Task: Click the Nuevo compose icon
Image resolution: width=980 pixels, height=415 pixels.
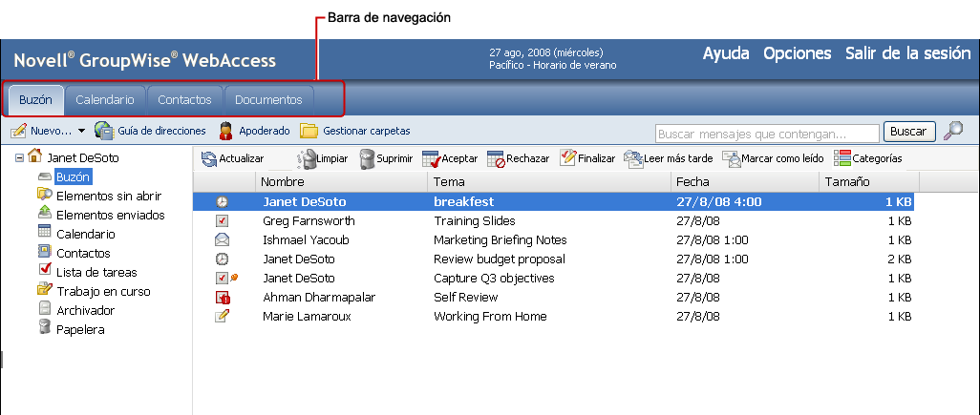Action: click(x=19, y=131)
